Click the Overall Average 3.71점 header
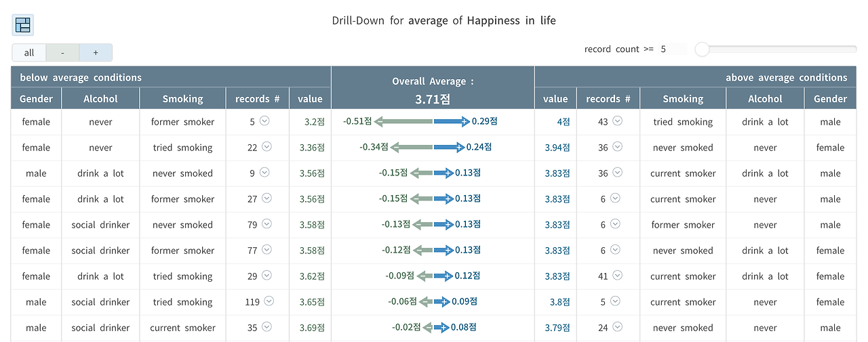Viewport: 868px width, 342px height. (x=433, y=88)
